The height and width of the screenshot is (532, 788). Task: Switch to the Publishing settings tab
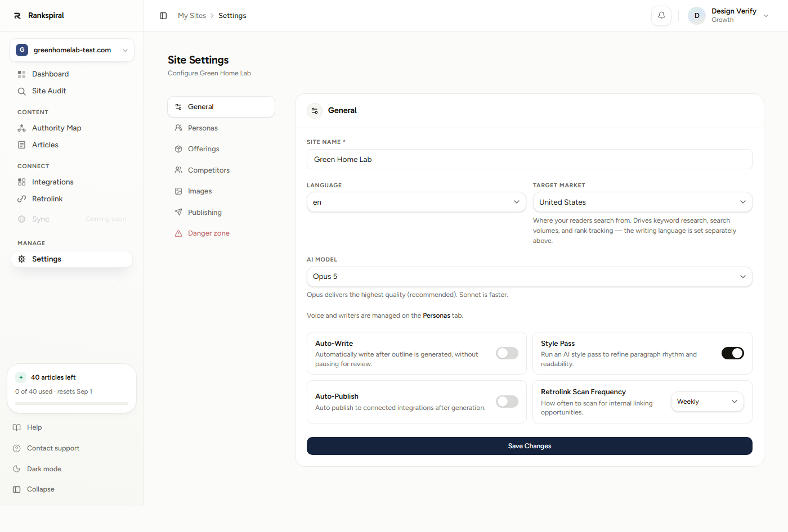(x=221, y=213)
